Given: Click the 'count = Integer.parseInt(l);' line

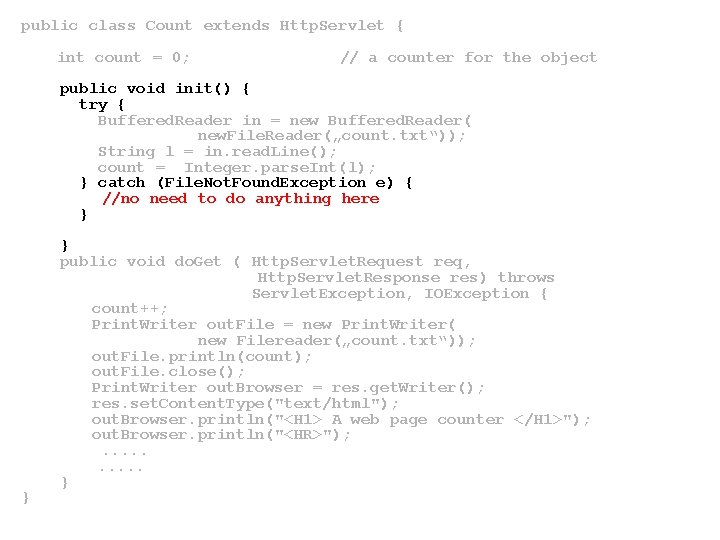Looking at the screenshot, I should [236, 168].
